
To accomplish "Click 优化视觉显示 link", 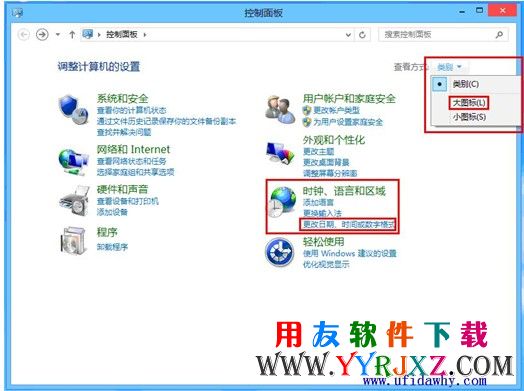I will (326, 264).
